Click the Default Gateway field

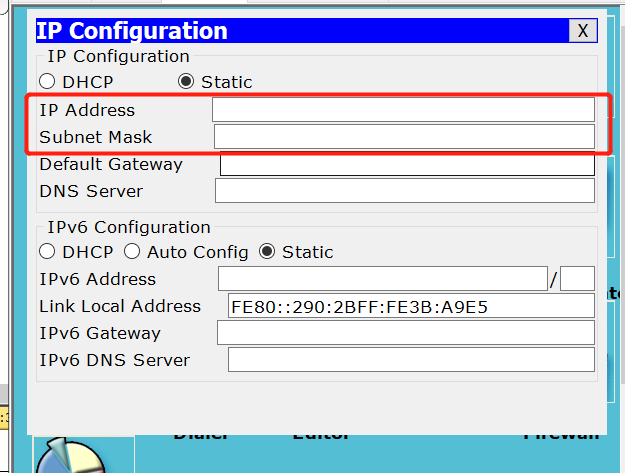click(x=406, y=164)
